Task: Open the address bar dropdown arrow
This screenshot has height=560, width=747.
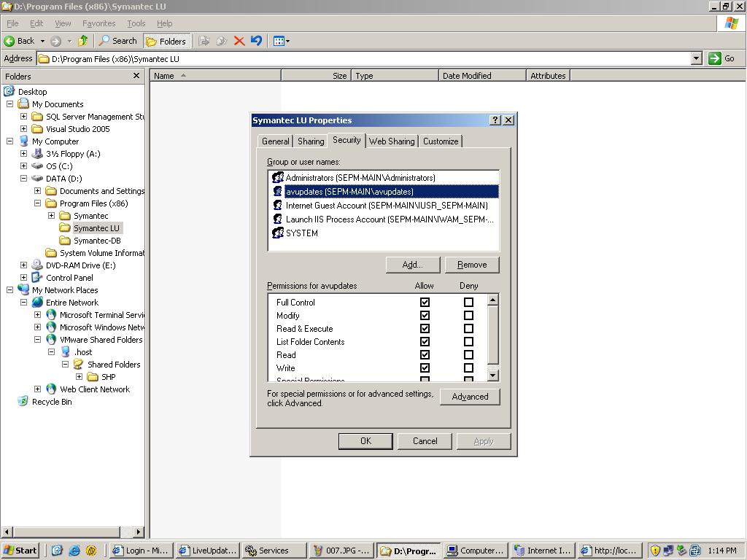Action: (x=696, y=58)
